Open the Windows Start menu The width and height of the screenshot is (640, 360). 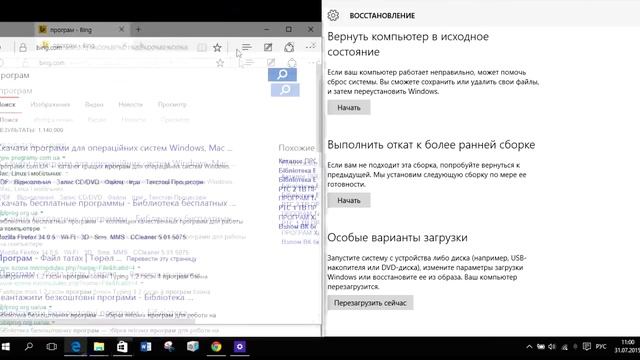click(x=6, y=347)
